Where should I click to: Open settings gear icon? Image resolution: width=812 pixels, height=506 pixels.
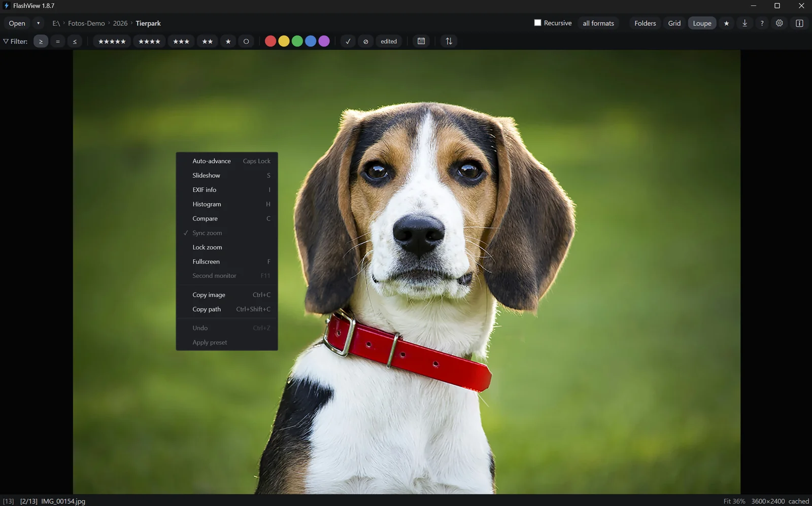click(x=780, y=23)
